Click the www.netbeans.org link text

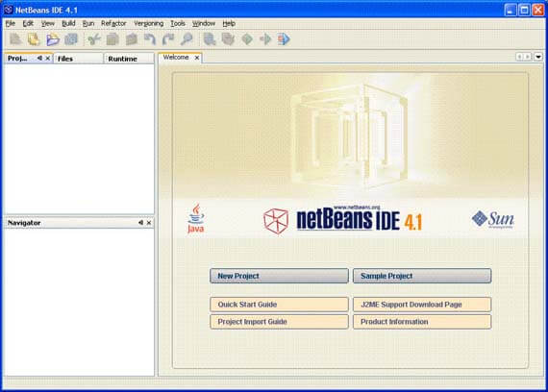click(x=357, y=208)
